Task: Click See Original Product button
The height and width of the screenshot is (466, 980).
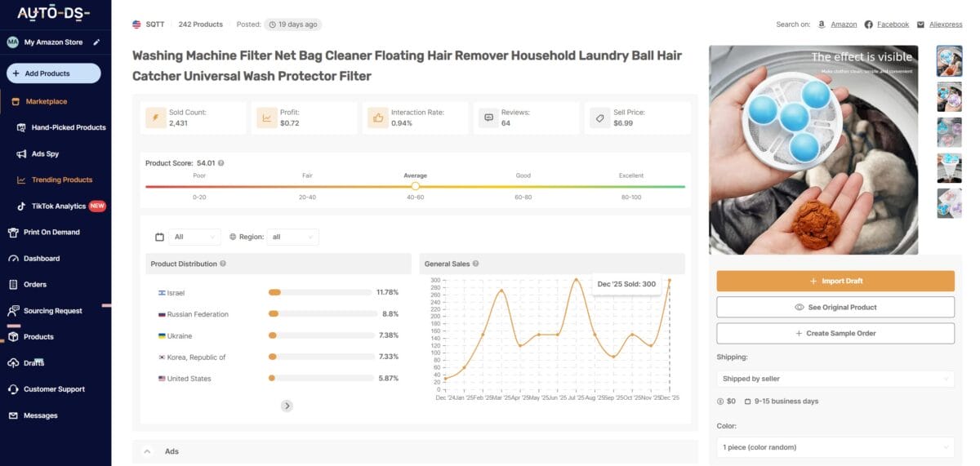Action: click(x=835, y=307)
